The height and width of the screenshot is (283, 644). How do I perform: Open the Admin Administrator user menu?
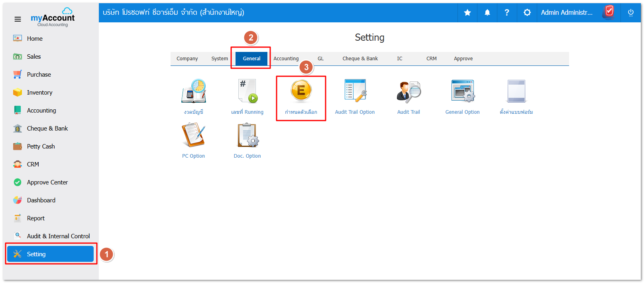click(x=566, y=13)
